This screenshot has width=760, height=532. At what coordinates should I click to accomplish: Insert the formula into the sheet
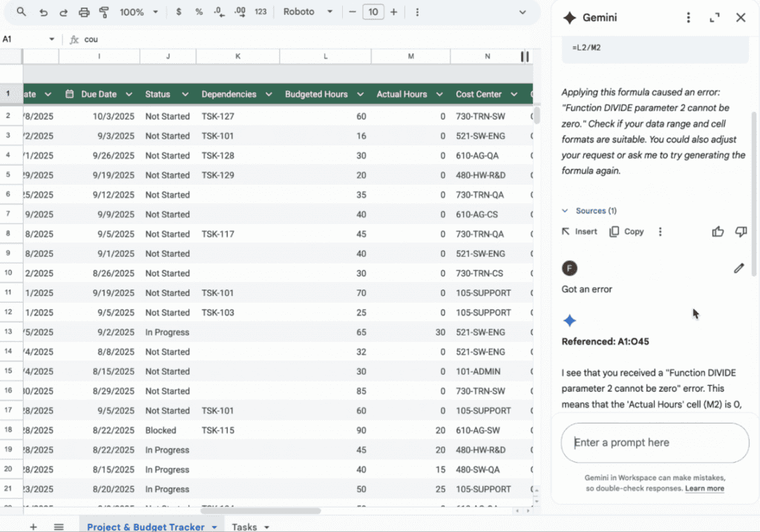(580, 231)
